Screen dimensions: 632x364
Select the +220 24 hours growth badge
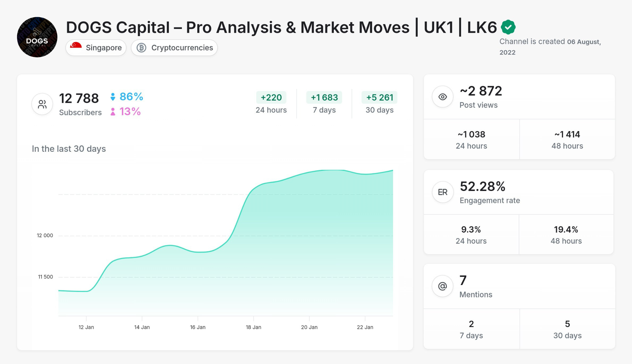point(271,97)
